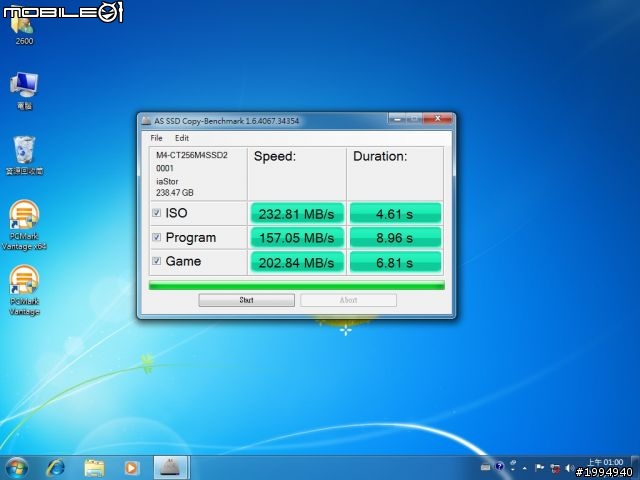Uncheck the Game checkbox
This screenshot has width=640, height=480.
[157, 261]
